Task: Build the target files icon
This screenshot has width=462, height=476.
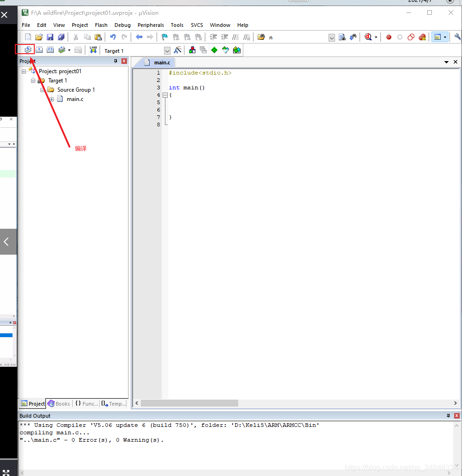Action: pos(39,50)
